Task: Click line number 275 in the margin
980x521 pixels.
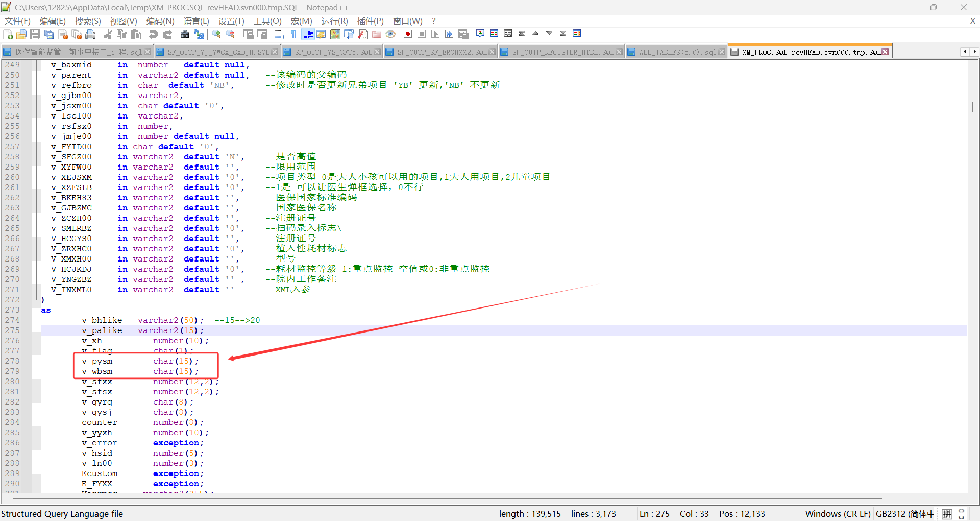Action: [x=12, y=330]
